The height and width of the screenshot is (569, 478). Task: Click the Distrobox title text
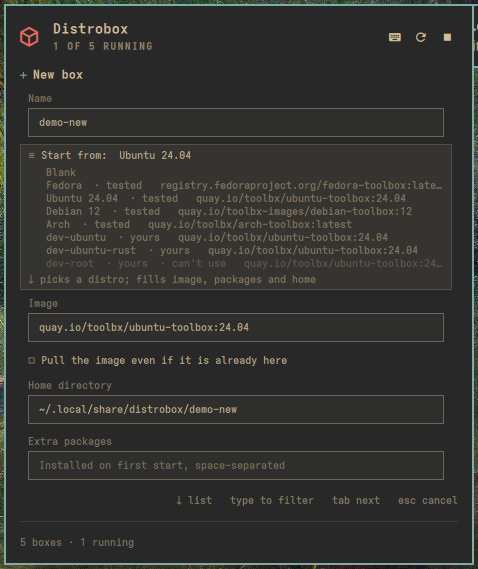[91, 29]
